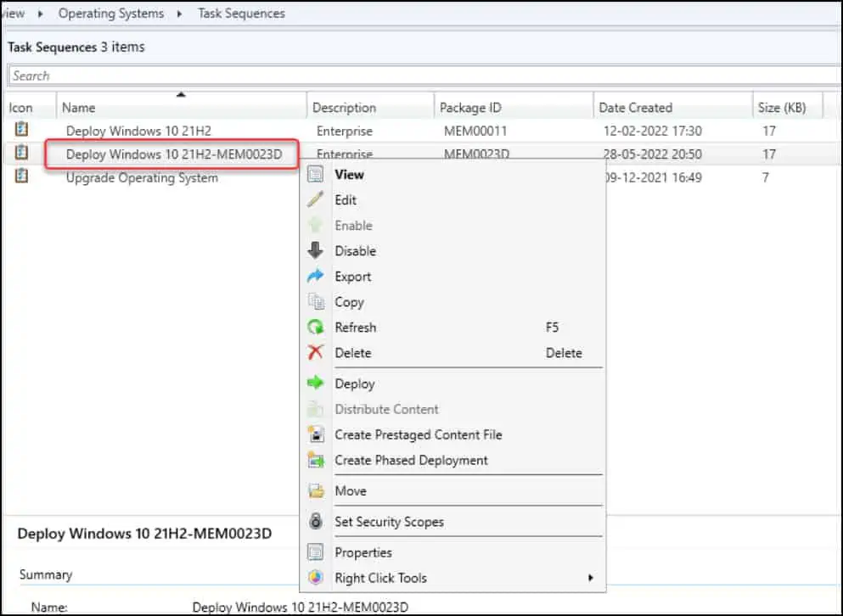Click the red X Delete icon
Screen dimensions: 843x616
tap(316, 353)
